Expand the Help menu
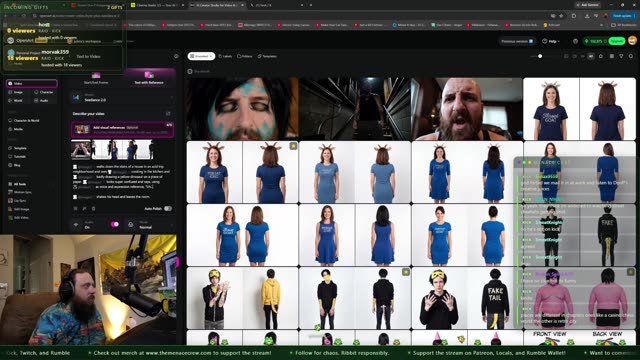Image resolution: width=640 pixels, height=360 pixels. 551,41
